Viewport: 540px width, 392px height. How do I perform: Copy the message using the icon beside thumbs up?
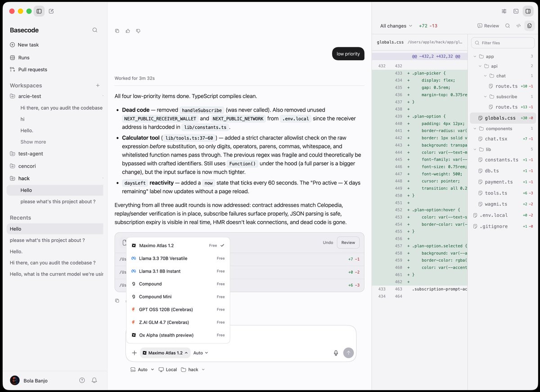[117, 31]
